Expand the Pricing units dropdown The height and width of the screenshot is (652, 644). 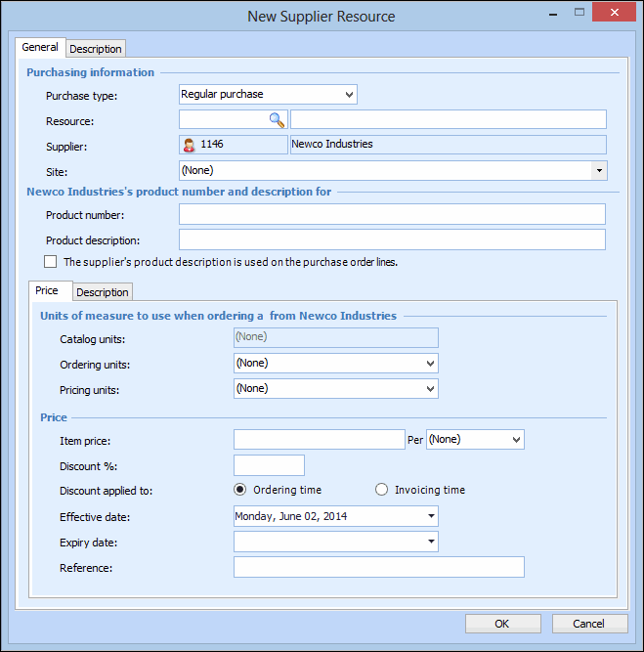[430, 389]
